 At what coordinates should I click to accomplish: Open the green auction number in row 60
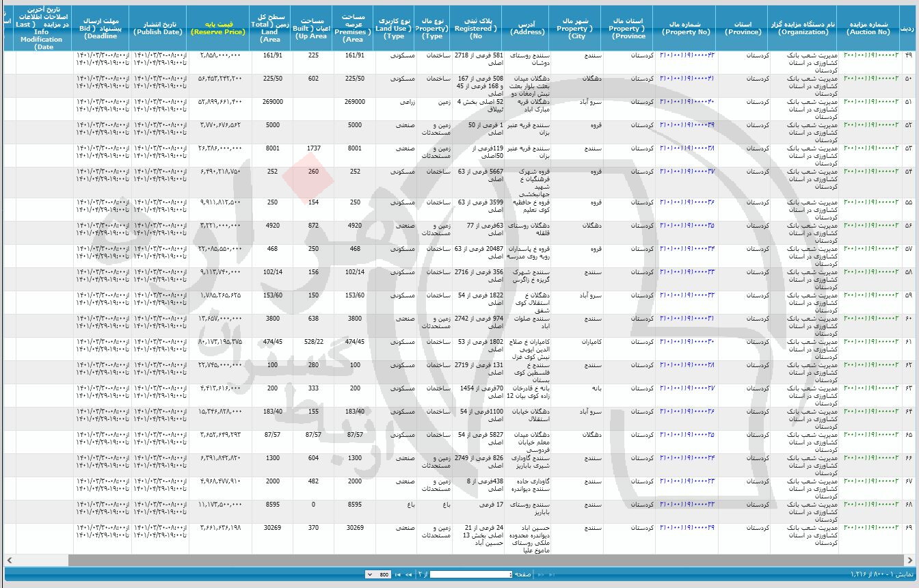[872, 318]
